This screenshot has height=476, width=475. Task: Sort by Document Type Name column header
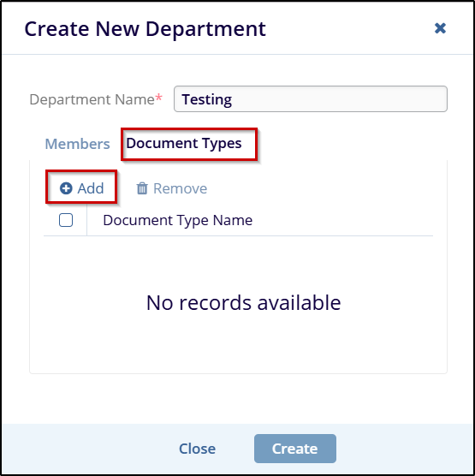(x=177, y=220)
